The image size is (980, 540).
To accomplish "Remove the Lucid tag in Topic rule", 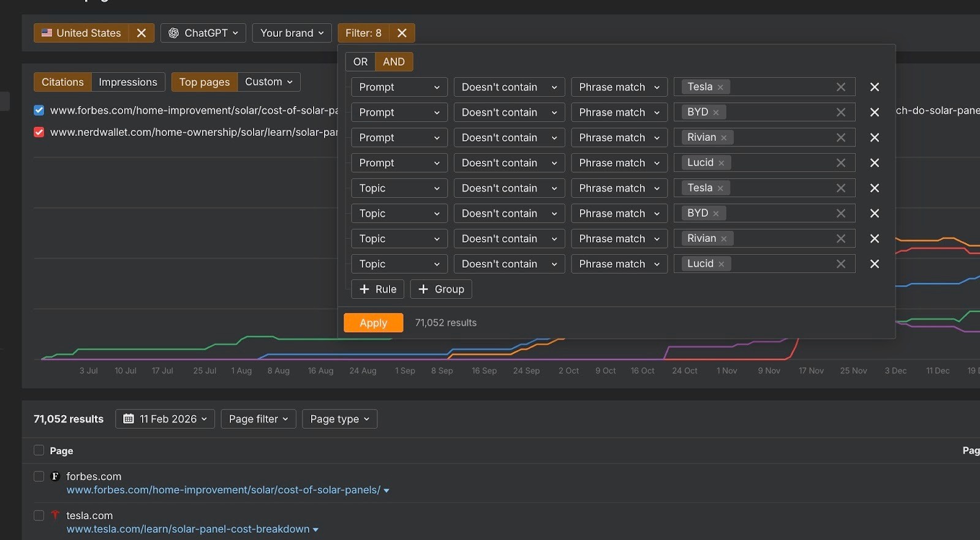I will click(721, 264).
